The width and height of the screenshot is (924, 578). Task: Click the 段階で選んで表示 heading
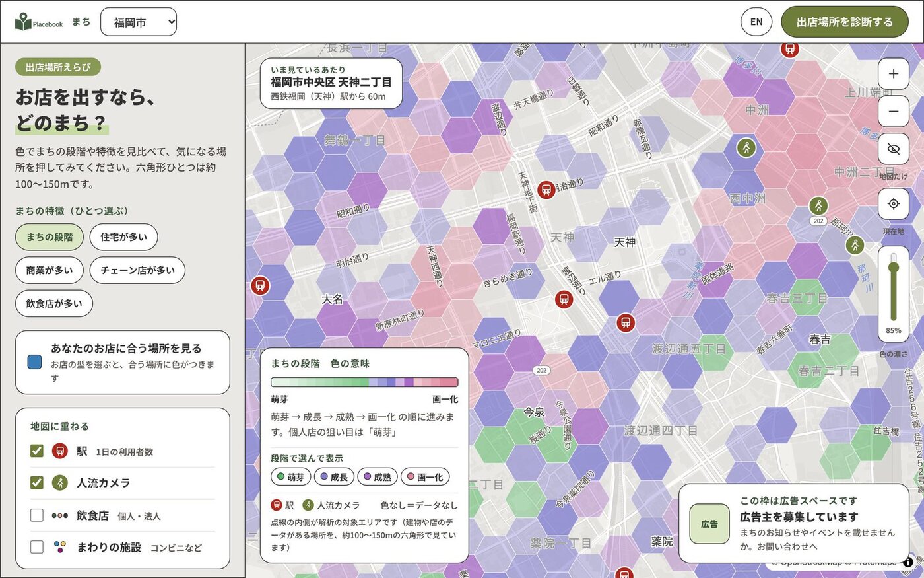point(307,458)
